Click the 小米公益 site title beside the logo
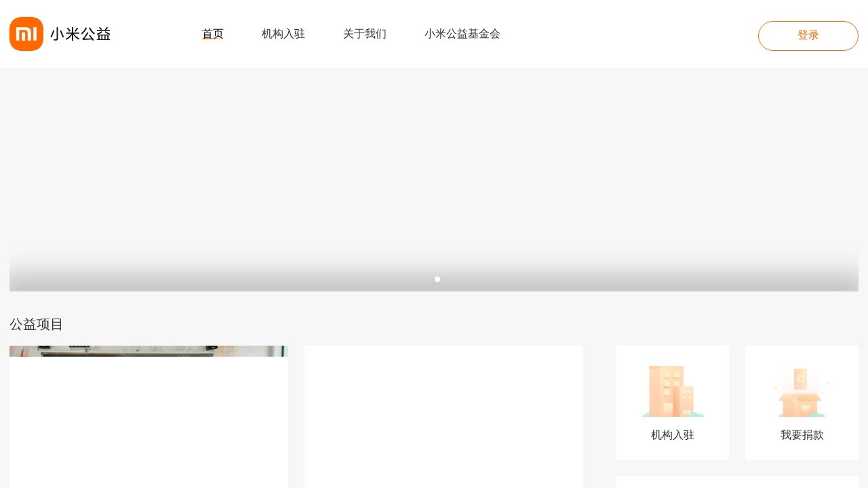Viewport: 868px width, 488px height. 80,34
